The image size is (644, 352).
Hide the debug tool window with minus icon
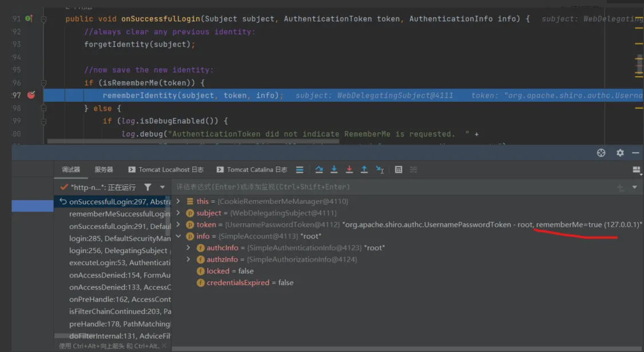635,153
